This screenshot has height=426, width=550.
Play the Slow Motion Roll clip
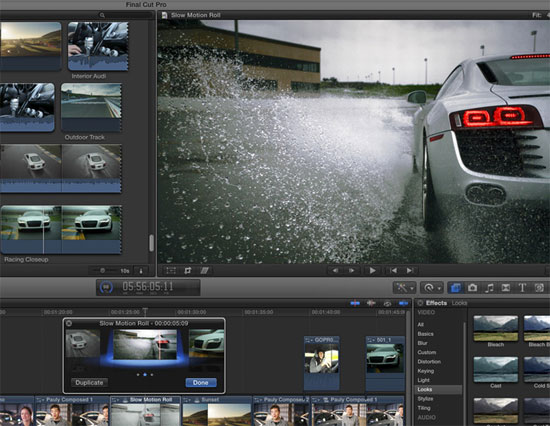click(373, 271)
